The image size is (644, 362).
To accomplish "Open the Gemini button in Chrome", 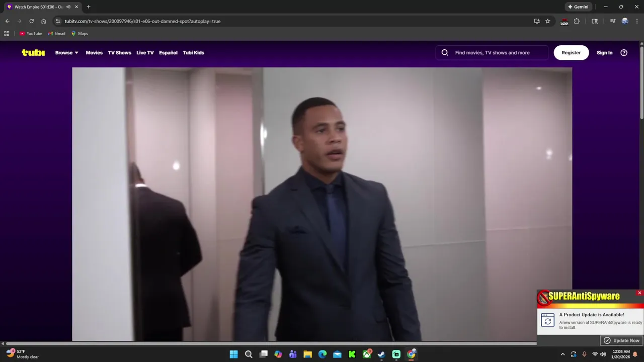I will coord(578,7).
